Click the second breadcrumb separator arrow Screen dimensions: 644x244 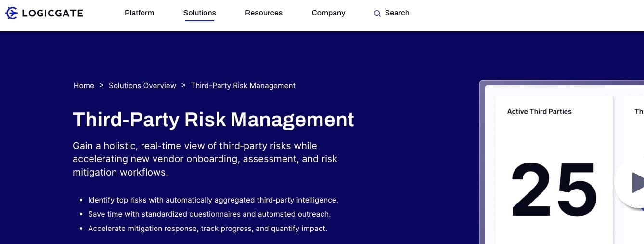point(183,85)
